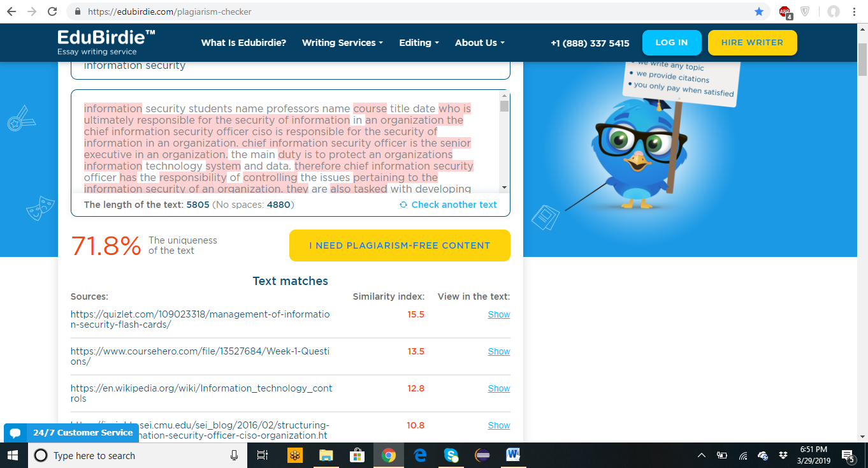
Task: Click the microphone icon in taskbar search
Action: pyautogui.click(x=235, y=455)
